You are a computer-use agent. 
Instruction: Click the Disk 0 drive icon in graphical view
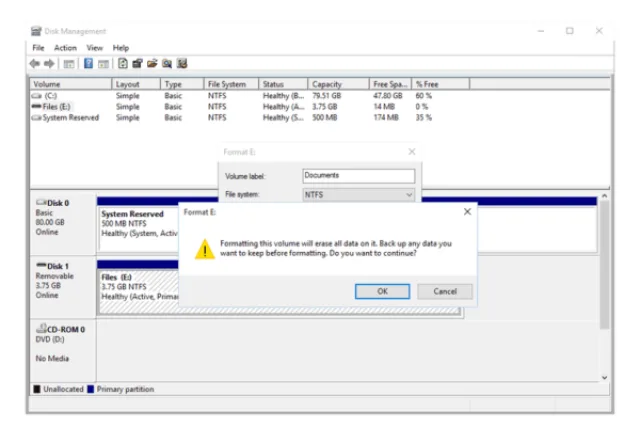tap(41, 202)
